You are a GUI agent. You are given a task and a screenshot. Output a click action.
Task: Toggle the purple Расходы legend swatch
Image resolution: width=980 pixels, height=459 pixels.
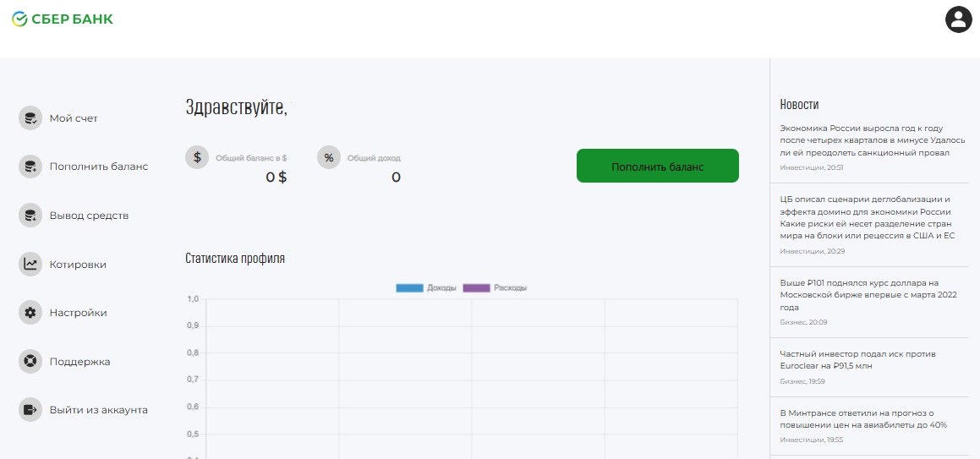[476, 288]
